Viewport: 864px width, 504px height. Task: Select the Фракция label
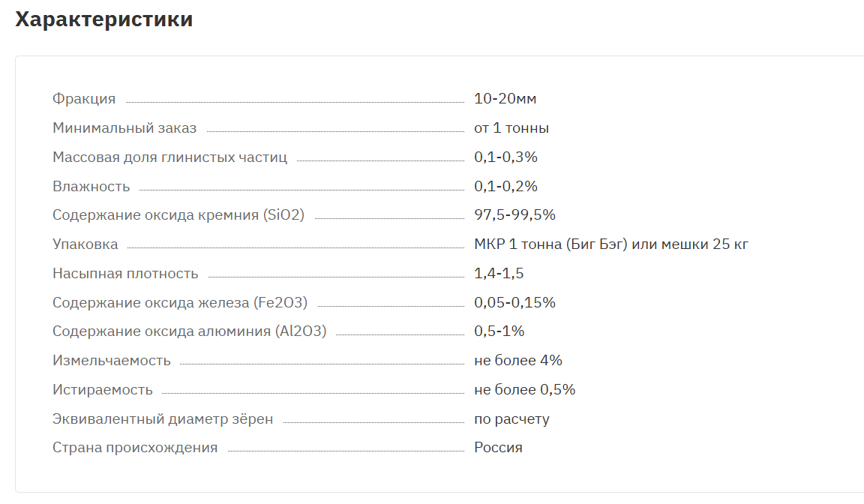[84, 98]
